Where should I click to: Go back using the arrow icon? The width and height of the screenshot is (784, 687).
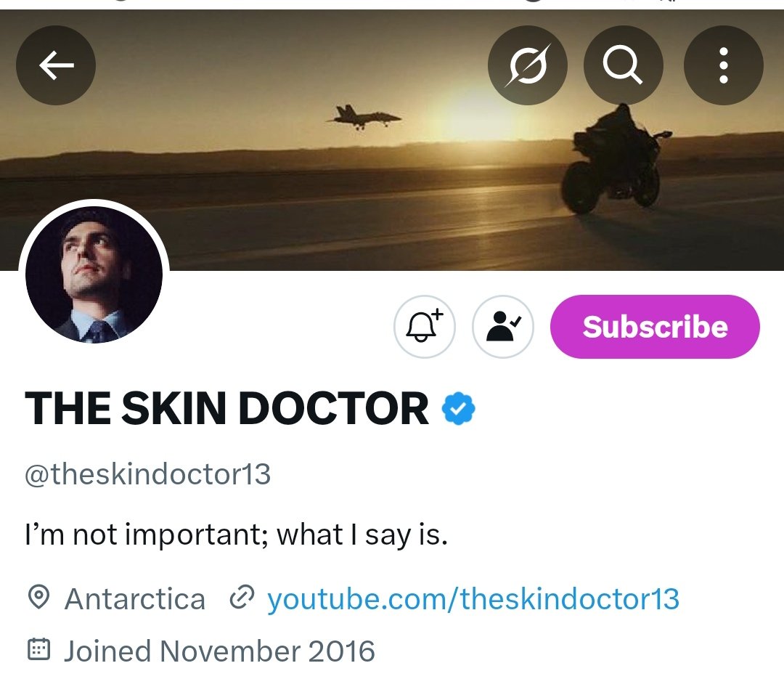click(x=55, y=65)
